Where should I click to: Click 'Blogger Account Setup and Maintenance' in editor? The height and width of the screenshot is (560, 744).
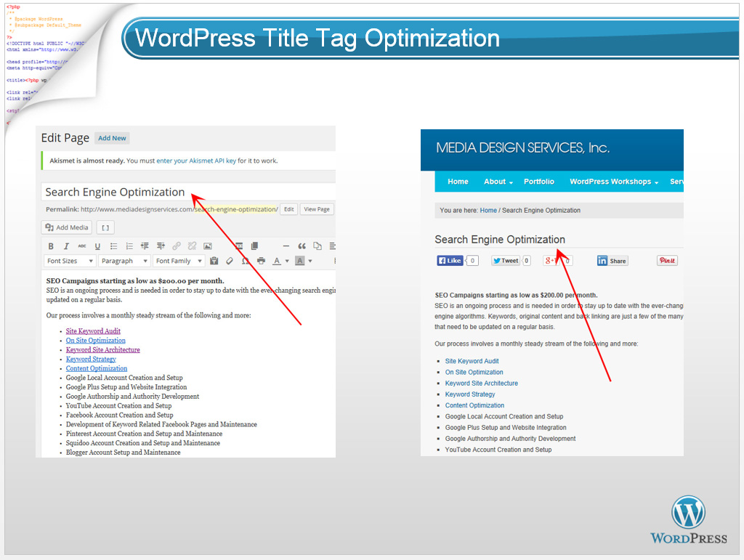123,453
